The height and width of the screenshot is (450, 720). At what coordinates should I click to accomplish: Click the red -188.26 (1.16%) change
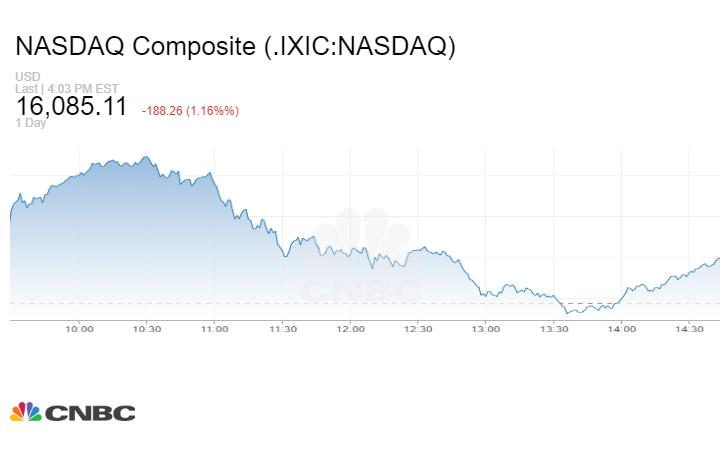pyautogui.click(x=190, y=110)
